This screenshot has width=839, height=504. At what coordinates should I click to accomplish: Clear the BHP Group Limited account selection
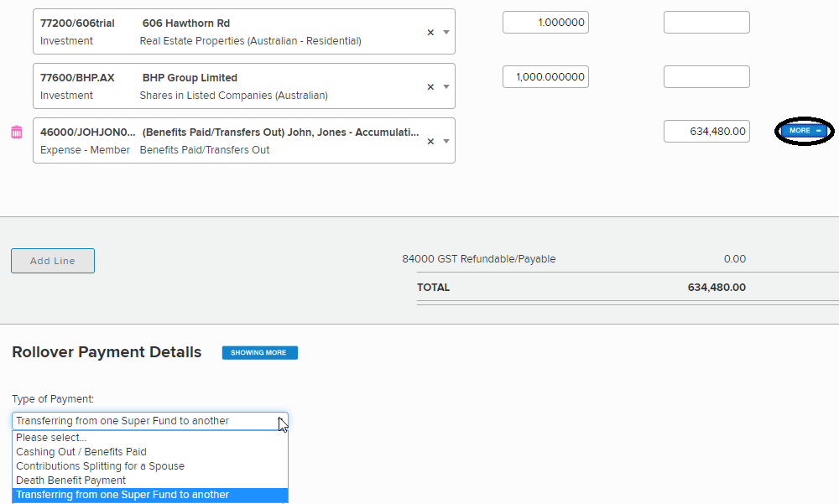coord(430,86)
